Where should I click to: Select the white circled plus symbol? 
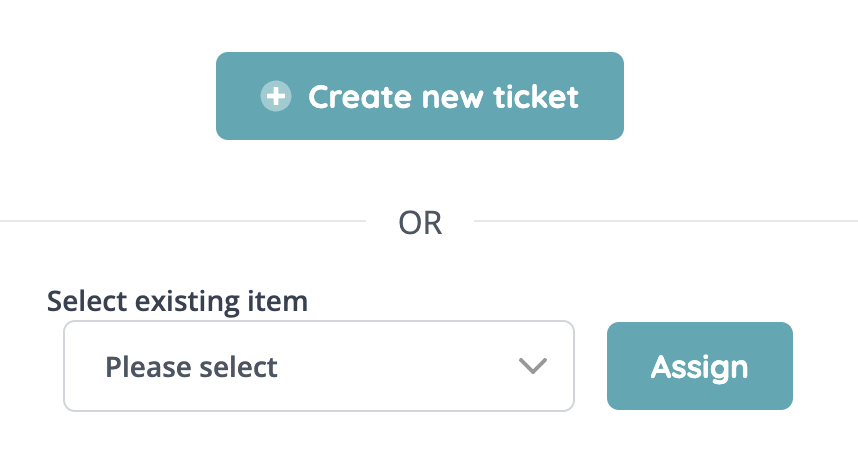click(x=274, y=96)
